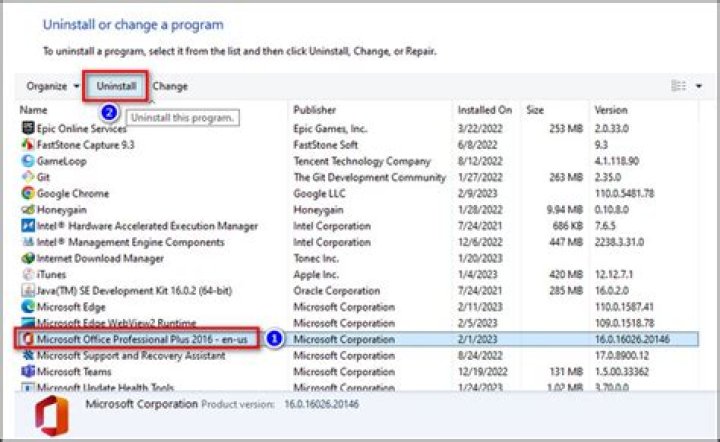Click the large Office logo in details pane

52,415
